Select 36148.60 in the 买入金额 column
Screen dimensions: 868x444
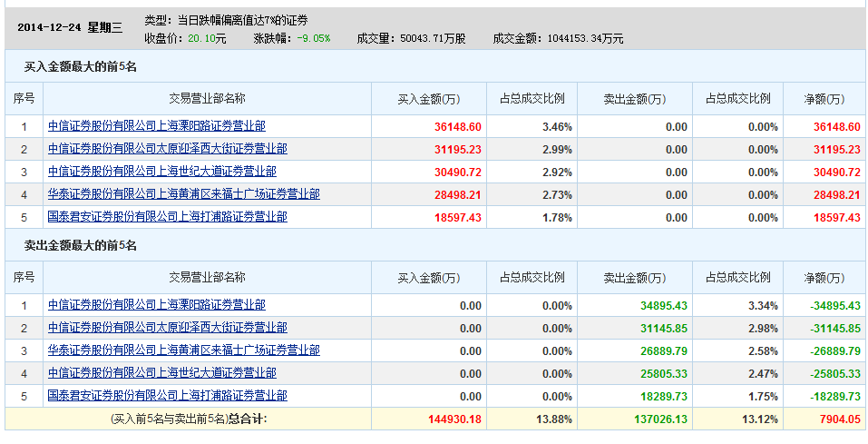point(458,127)
